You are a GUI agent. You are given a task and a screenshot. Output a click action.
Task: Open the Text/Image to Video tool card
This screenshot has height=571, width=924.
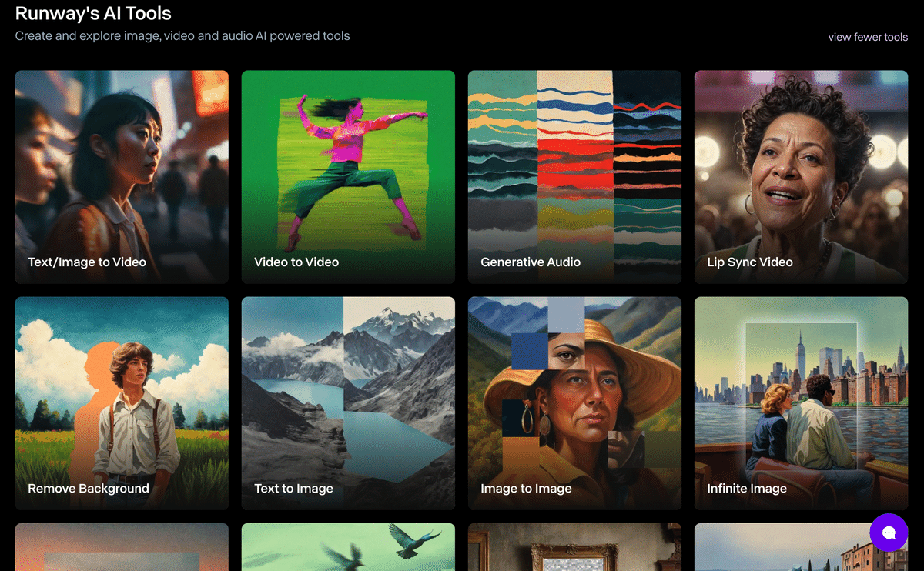click(x=122, y=177)
